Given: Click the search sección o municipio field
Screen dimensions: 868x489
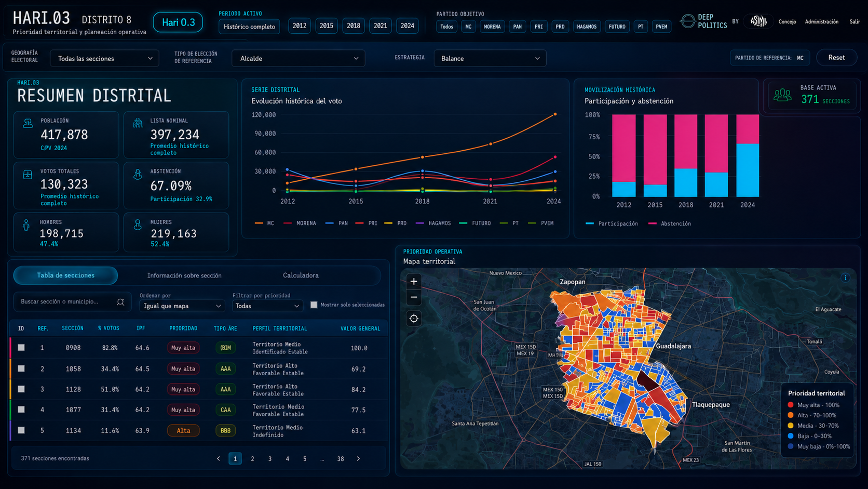Looking at the screenshot, I should 72,302.
